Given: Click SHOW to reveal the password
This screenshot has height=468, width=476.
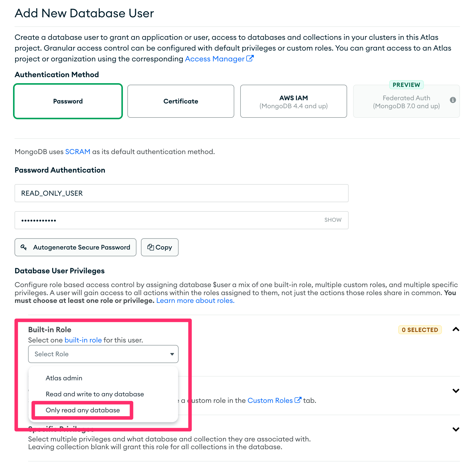Looking at the screenshot, I should (x=333, y=220).
